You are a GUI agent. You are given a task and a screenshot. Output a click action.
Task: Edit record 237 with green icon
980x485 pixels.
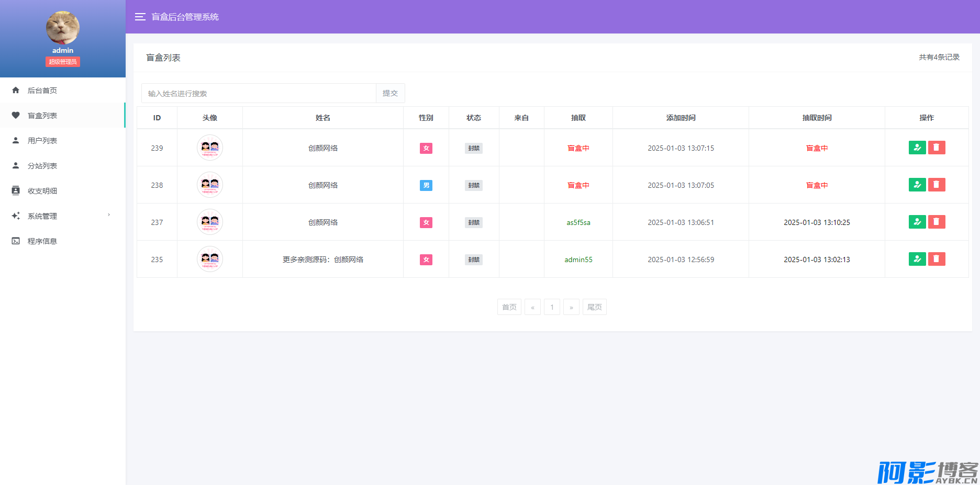pos(917,222)
